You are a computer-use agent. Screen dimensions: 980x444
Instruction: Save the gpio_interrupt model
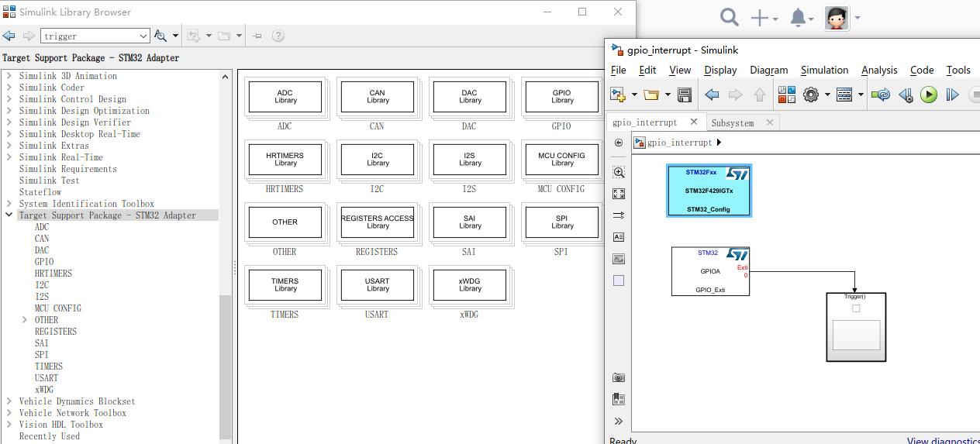point(684,95)
